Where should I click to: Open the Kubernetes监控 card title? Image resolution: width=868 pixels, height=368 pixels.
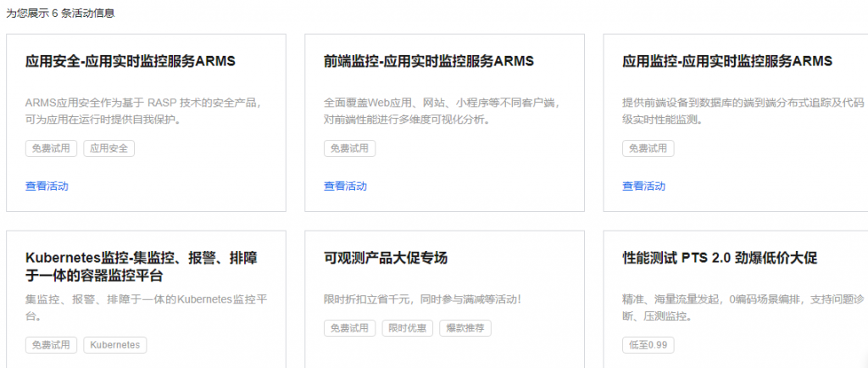pyautogui.click(x=142, y=267)
